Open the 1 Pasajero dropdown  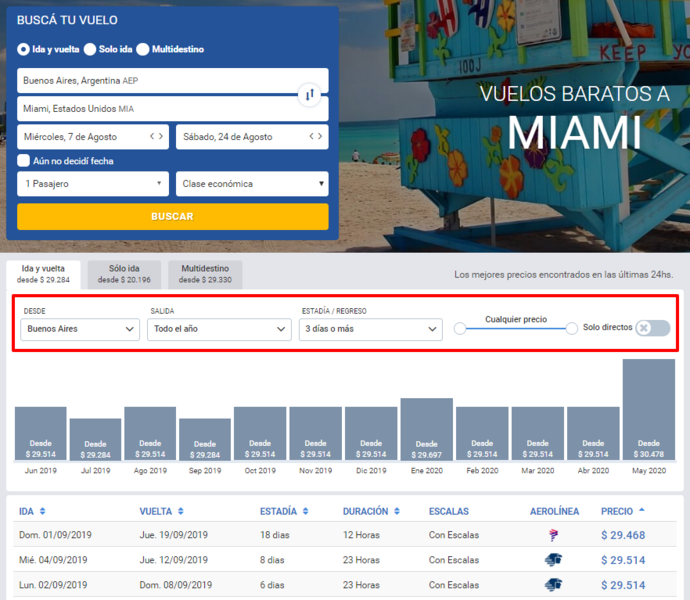click(93, 184)
